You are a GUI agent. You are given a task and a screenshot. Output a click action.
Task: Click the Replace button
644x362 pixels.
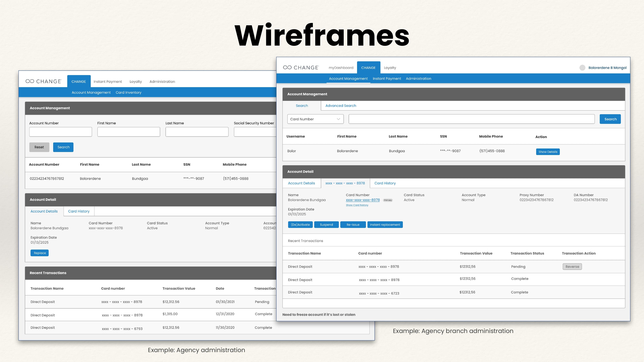(40, 253)
